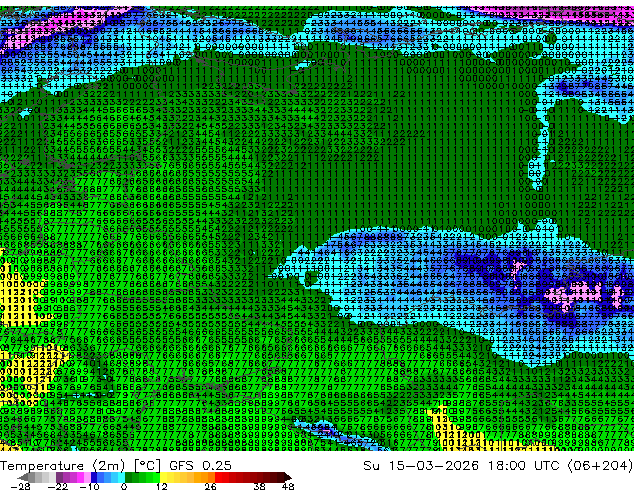Click the 48 legend label
Screen dimensions: 634x490
pos(288,486)
